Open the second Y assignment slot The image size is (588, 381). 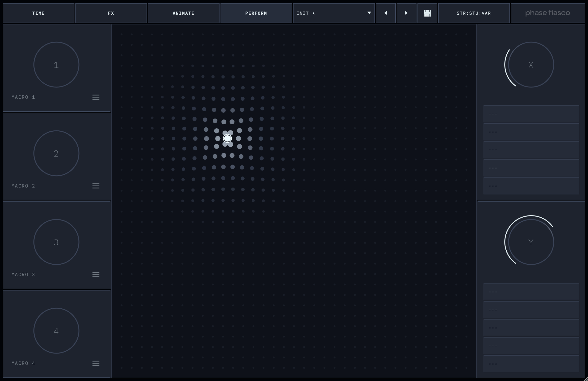tap(531, 310)
